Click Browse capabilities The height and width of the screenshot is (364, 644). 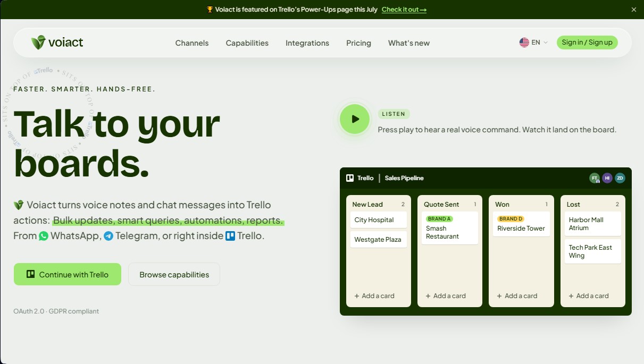[x=174, y=274]
